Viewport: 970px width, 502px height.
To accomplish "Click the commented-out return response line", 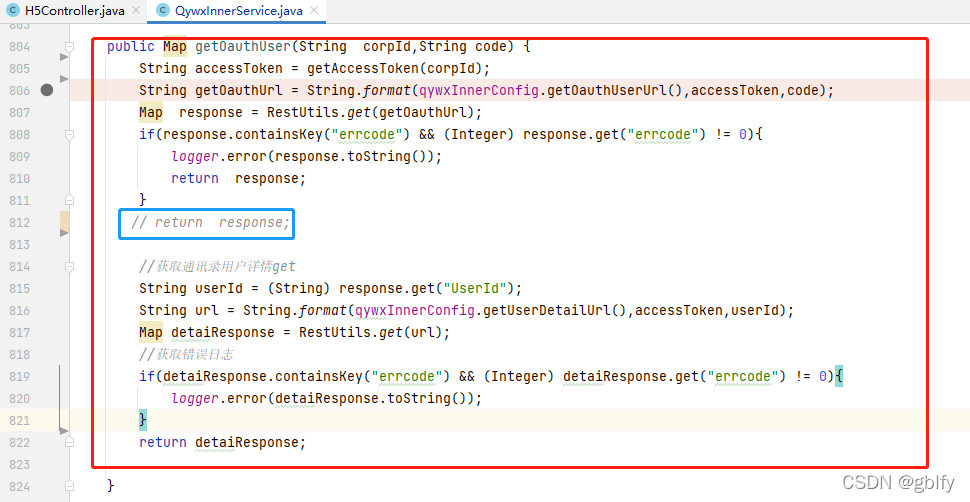I will (x=210, y=222).
